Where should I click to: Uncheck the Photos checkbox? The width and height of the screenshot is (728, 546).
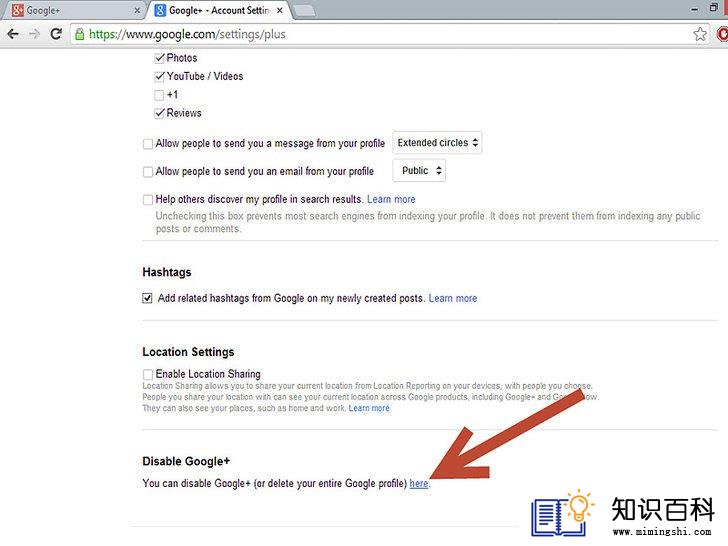(x=159, y=58)
